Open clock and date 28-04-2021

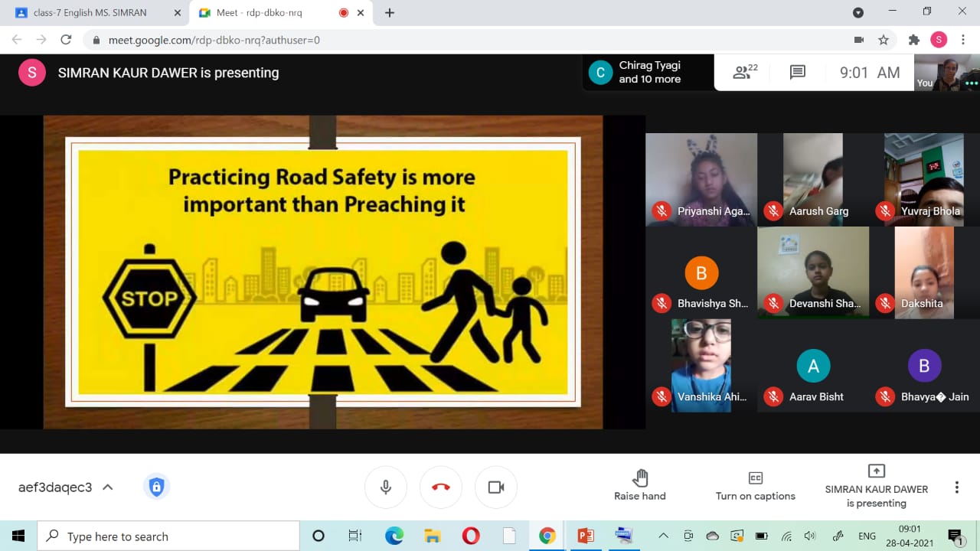[x=909, y=536]
